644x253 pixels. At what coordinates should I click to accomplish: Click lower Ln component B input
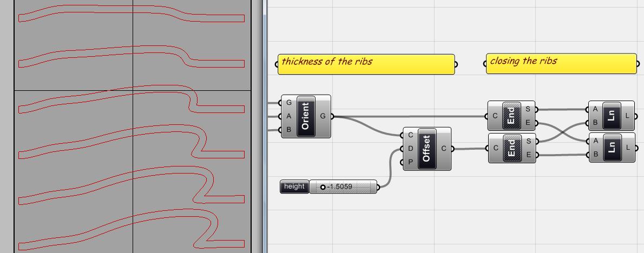pyautogui.click(x=594, y=154)
